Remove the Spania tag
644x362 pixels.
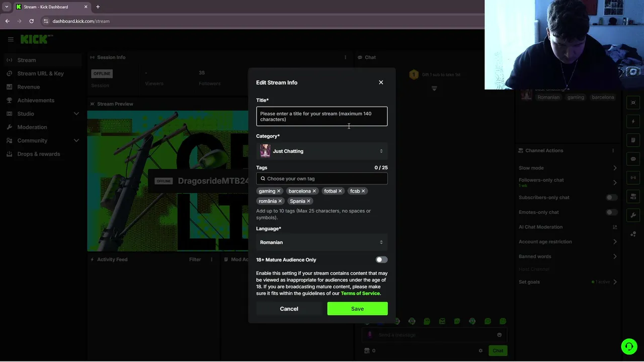click(x=309, y=201)
